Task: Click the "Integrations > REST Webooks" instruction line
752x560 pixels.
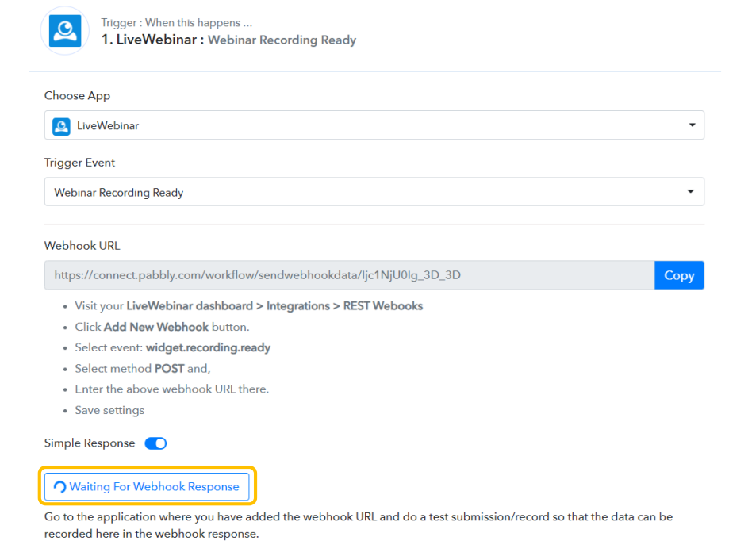Action: pyautogui.click(x=344, y=305)
